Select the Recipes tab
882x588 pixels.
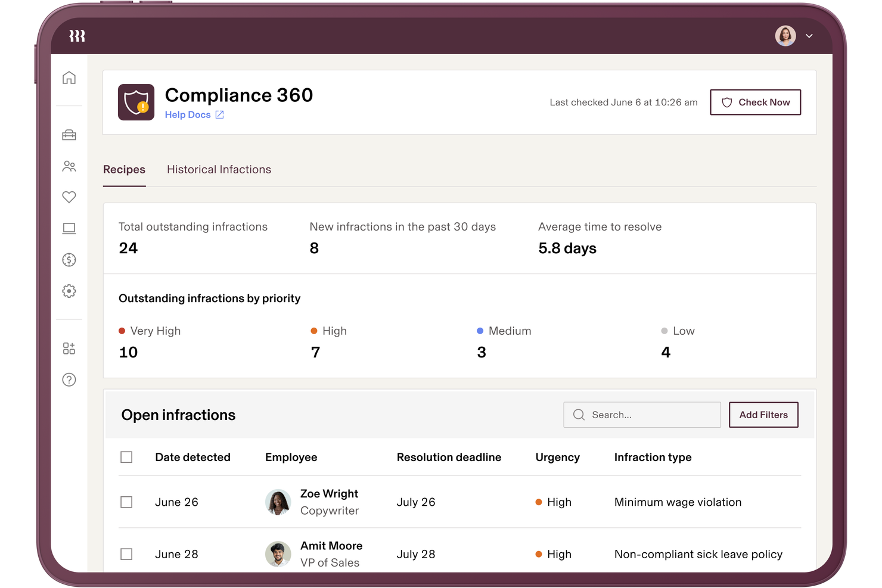(x=124, y=169)
